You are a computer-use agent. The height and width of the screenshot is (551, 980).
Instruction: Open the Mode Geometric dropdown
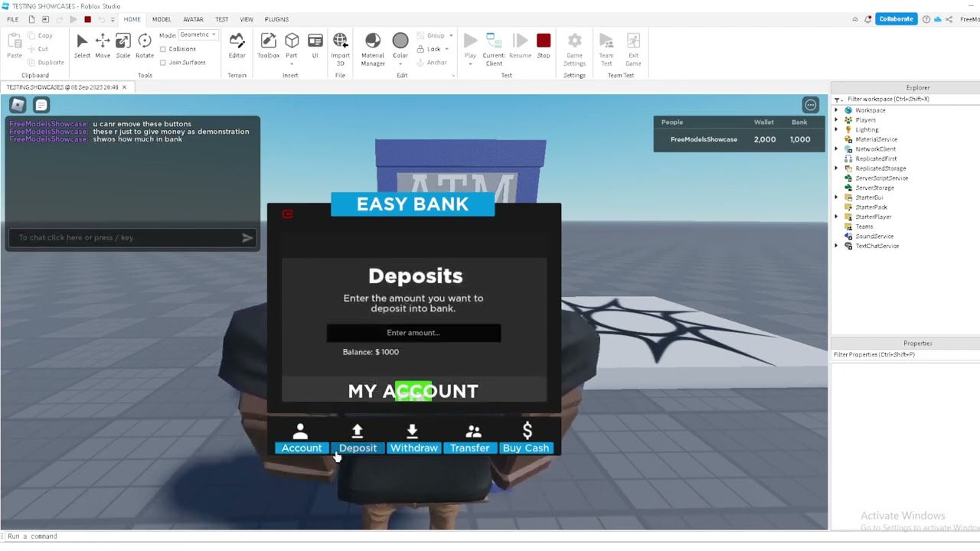tap(198, 34)
